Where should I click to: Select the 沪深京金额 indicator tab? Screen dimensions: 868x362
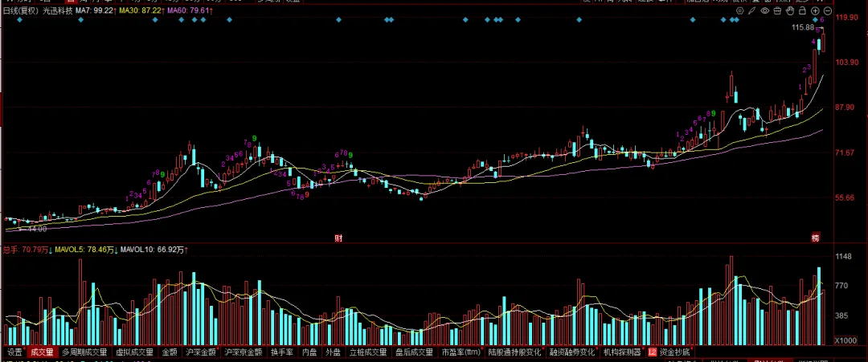[242, 352]
